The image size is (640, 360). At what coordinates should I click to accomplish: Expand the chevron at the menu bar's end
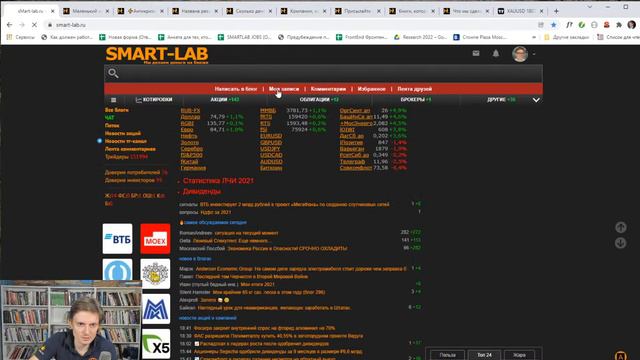(536, 100)
